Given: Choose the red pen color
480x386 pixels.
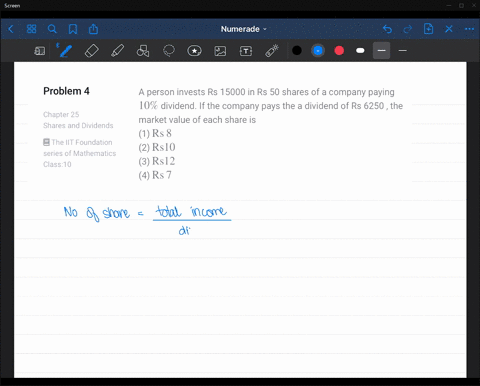Looking at the screenshot, I should (339, 51).
